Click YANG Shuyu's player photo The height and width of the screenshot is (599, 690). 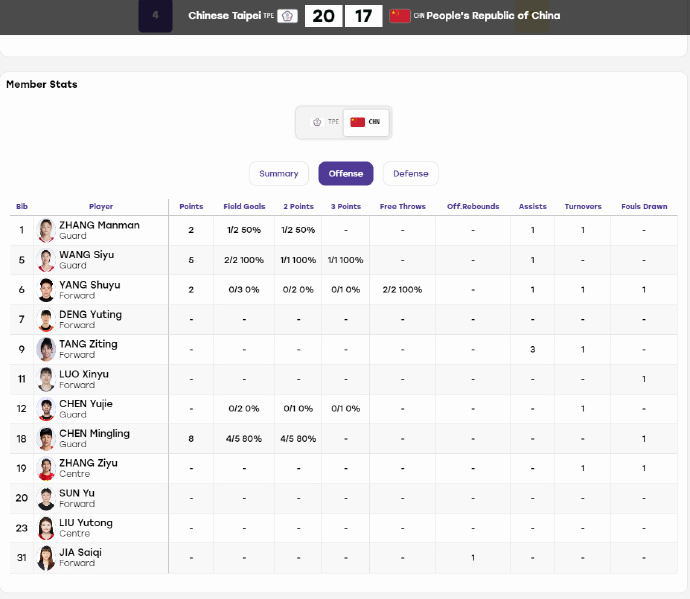point(46,290)
